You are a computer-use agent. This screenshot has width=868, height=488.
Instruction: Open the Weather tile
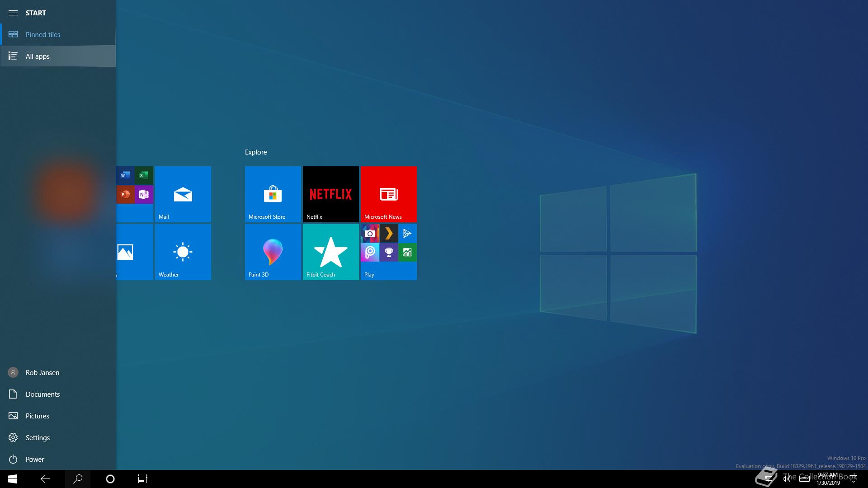click(x=183, y=252)
